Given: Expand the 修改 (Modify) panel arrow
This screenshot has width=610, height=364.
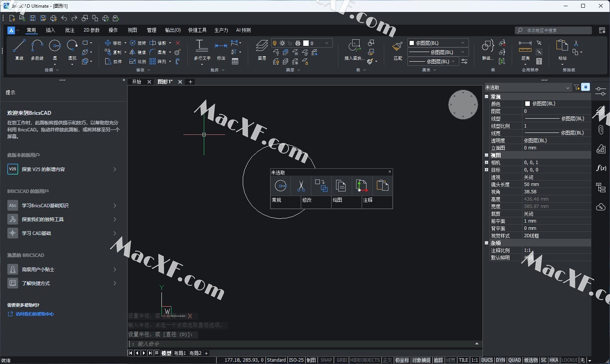Looking at the screenshot, I should 149,70.
